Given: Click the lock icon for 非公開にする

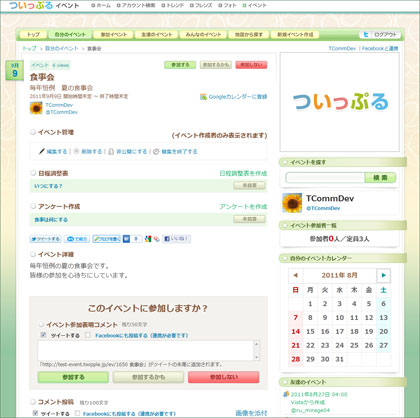Looking at the screenshot, I should point(111,151).
